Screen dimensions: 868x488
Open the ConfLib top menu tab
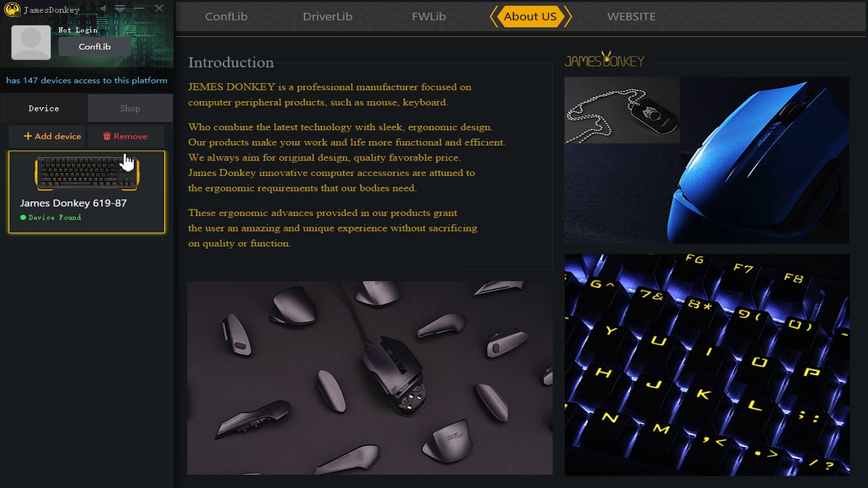tap(226, 16)
